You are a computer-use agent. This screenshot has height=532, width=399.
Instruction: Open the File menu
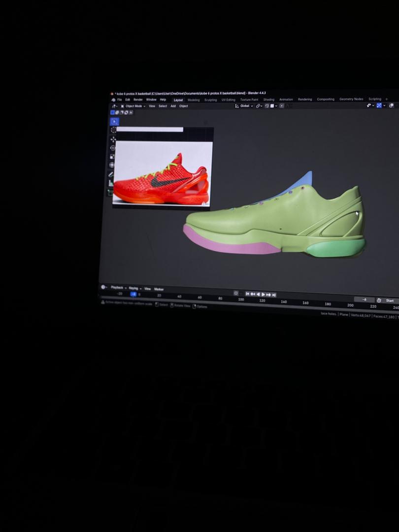click(119, 100)
